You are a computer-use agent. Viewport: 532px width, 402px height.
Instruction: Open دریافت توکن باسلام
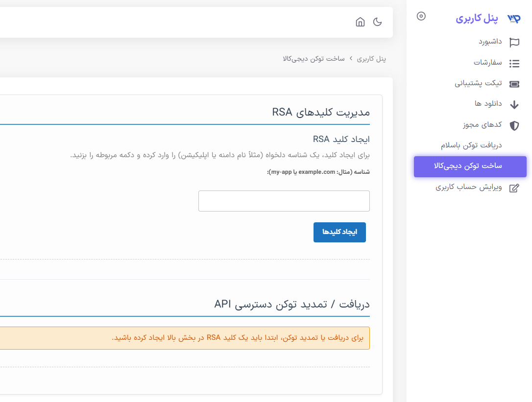[x=470, y=146]
